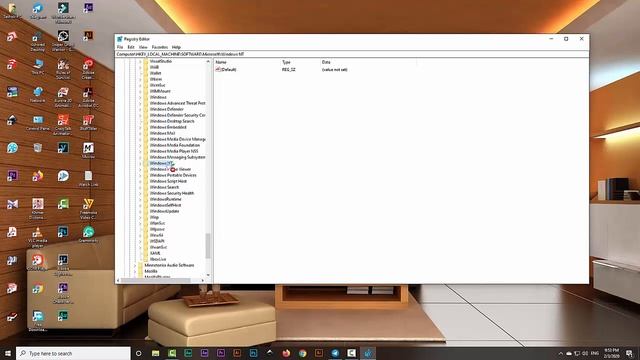
Task: Open Google Chrome from the taskbar
Action: (x=302, y=353)
